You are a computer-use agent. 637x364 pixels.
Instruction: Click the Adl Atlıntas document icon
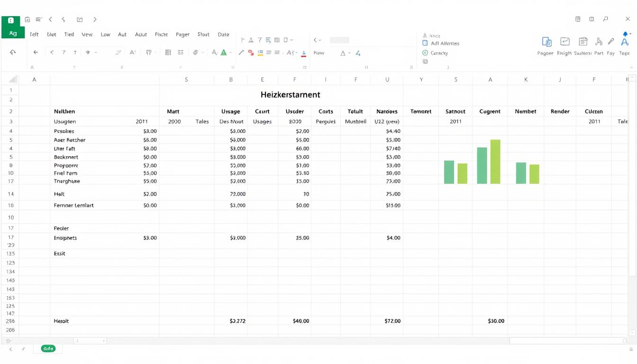(x=425, y=43)
